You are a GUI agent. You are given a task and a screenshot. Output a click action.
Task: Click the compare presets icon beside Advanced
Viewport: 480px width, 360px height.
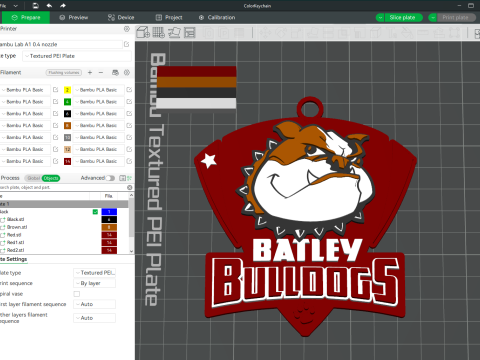point(122,178)
